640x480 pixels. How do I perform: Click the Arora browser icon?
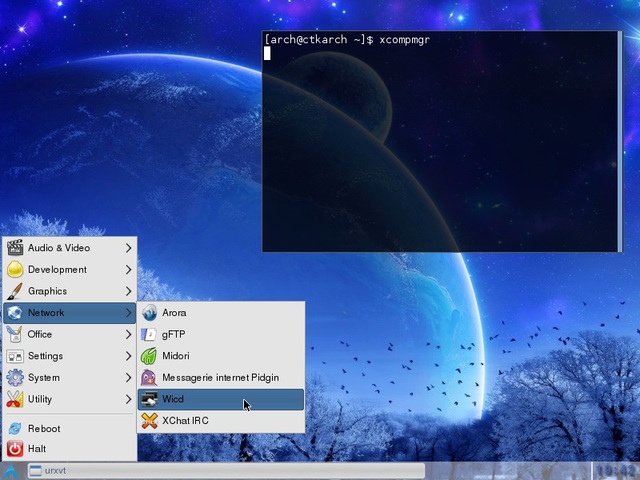tap(149, 313)
